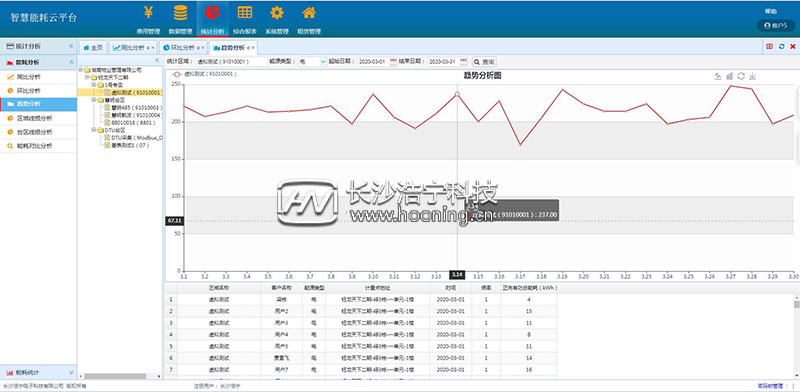This screenshot has height=392, width=800.
Task: Open 台区线损分析 in the sidebar menu
Action: tap(38, 132)
